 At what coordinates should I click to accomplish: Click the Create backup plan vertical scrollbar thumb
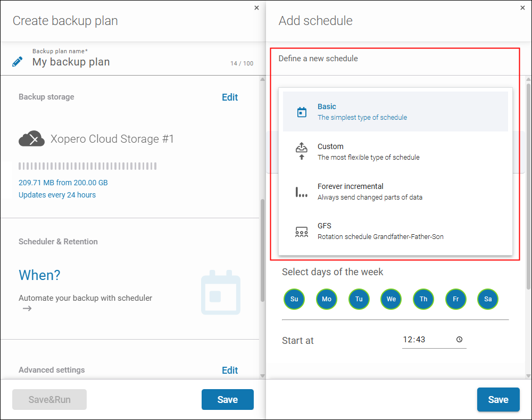(262, 250)
